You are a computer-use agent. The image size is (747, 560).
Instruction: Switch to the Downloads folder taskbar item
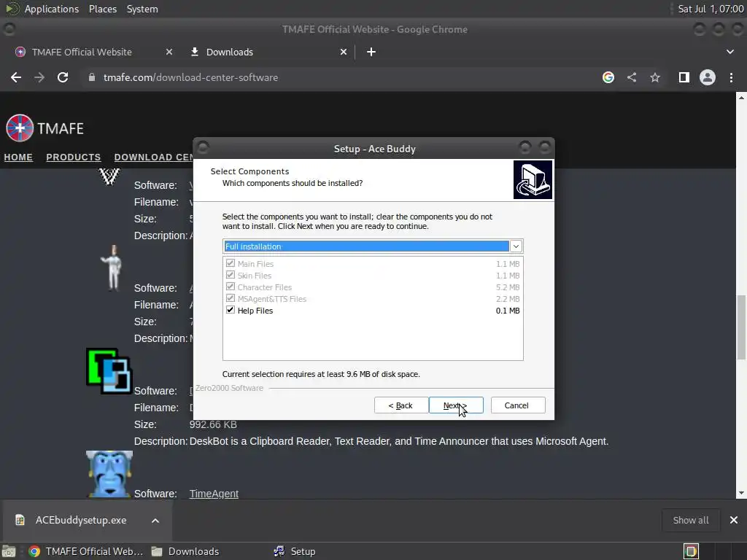point(185,551)
